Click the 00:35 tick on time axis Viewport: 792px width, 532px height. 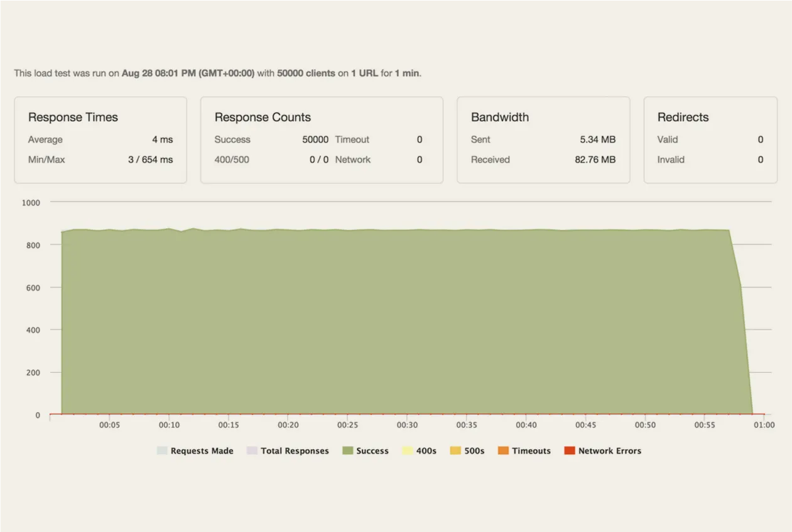(x=467, y=425)
